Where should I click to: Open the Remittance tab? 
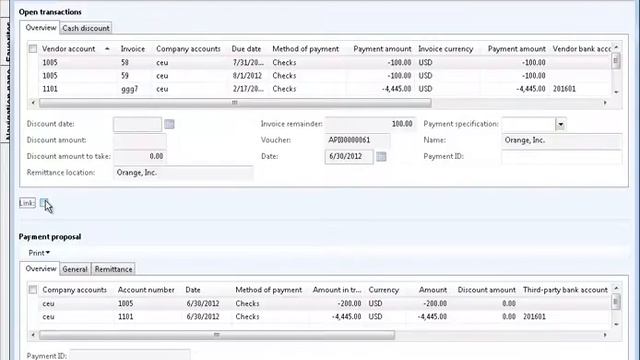click(113, 269)
